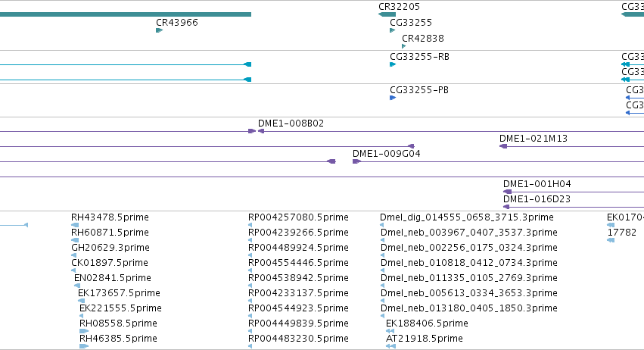This screenshot has height=350, width=644.
Task: Open the CG33255 gene label
Action: point(411,22)
